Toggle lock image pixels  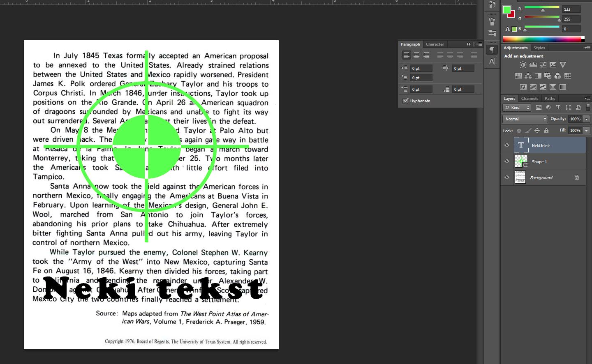click(528, 131)
